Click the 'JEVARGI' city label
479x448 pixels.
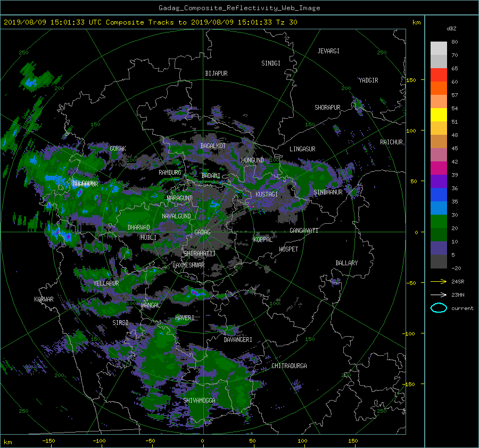point(328,51)
